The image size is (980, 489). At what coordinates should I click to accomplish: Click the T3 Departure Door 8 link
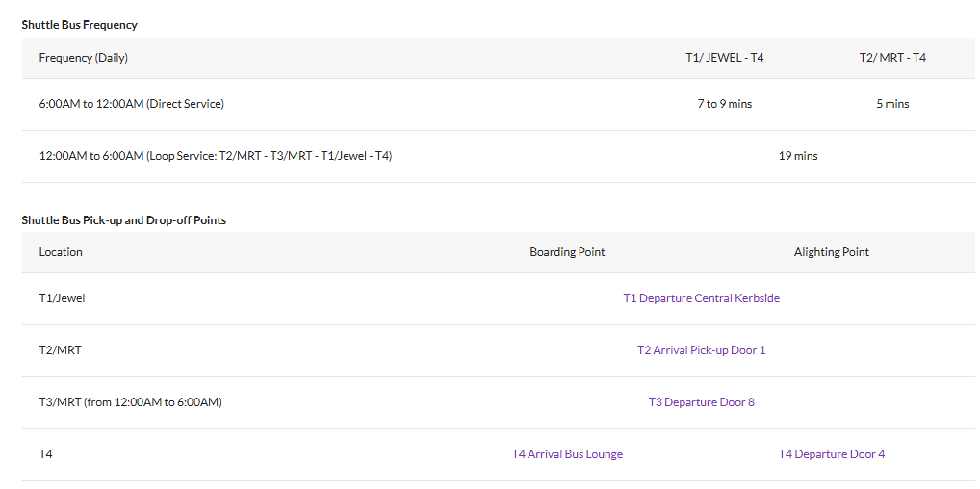point(701,402)
